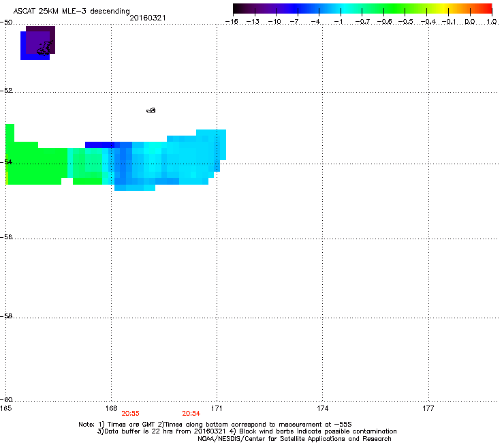Click the small island outline near -52.5 latitude
Viewport: 504px width, 443px height.
pos(151,110)
